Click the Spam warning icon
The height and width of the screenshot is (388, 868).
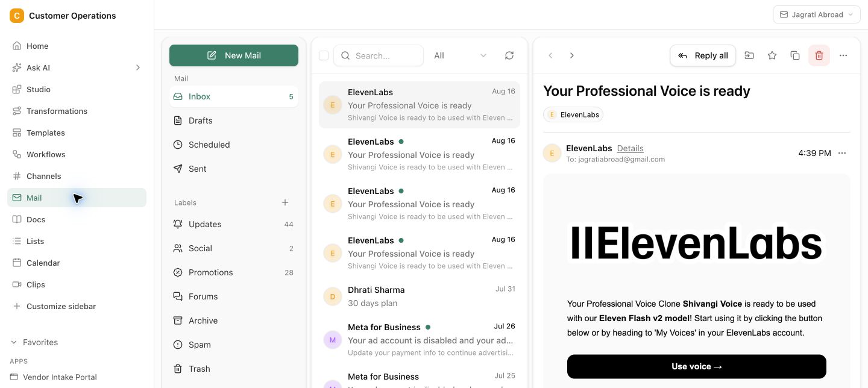(x=178, y=345)
